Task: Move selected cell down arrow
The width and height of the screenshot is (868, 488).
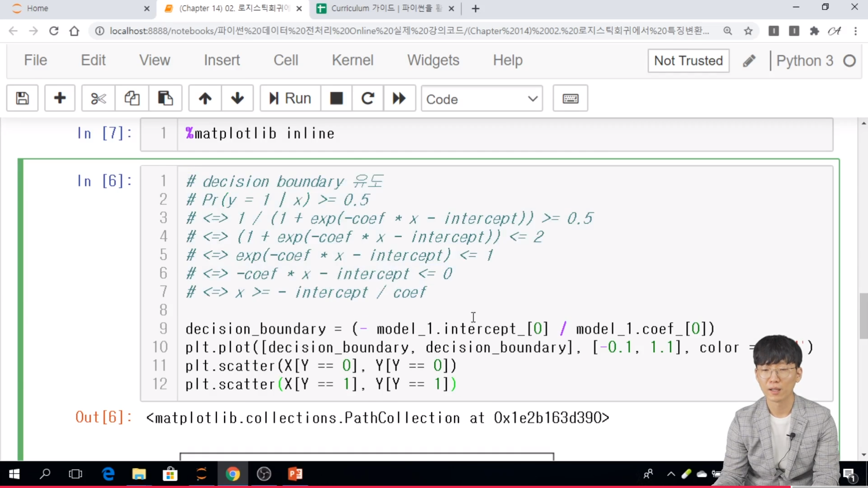Action: coord(237,98)
